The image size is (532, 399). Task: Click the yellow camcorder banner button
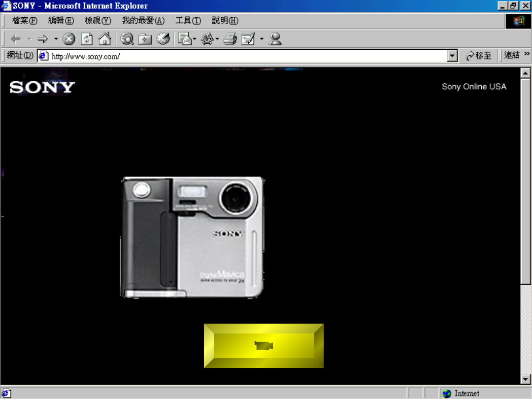coord(264,346)
